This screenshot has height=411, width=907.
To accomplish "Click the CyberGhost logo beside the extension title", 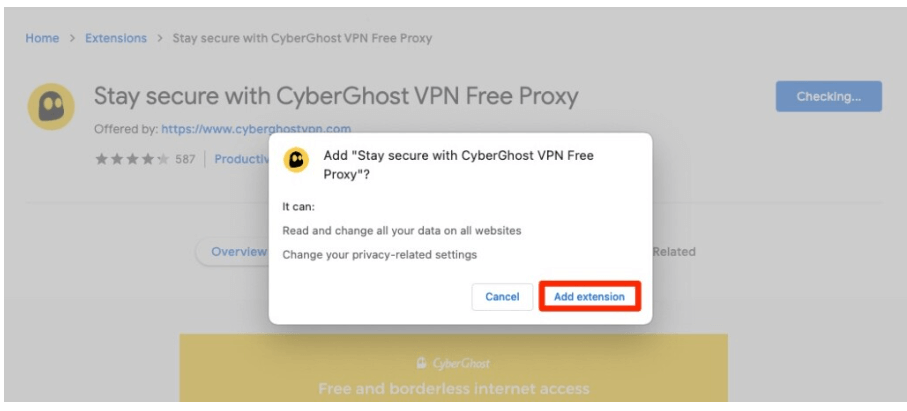I will [x=51, y=106].
